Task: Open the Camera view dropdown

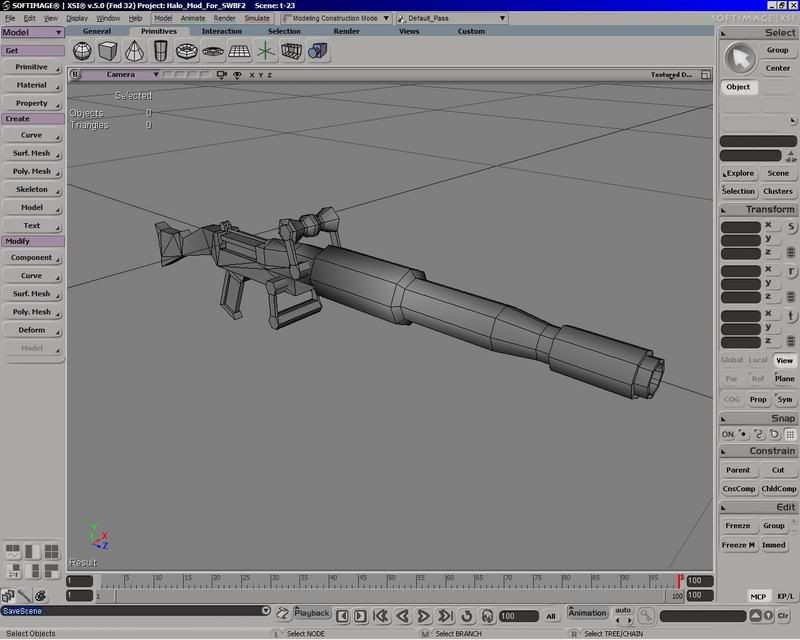Action: coord(121,75)
